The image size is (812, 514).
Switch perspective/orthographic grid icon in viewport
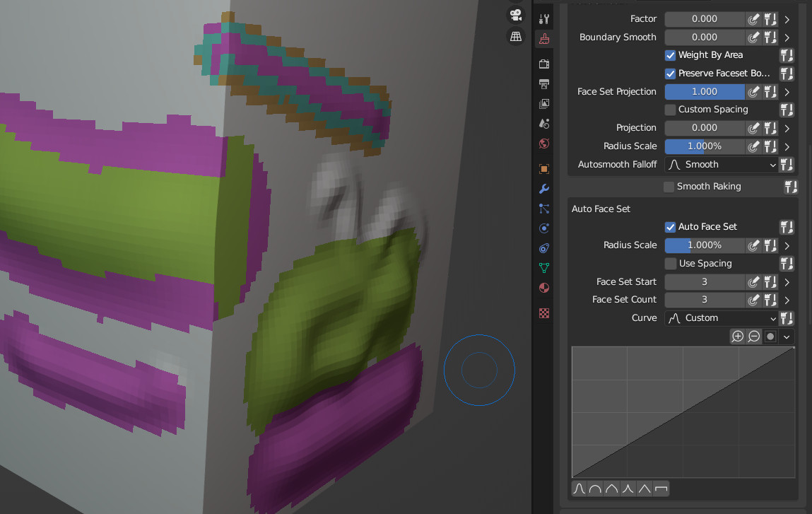[516, 37]
